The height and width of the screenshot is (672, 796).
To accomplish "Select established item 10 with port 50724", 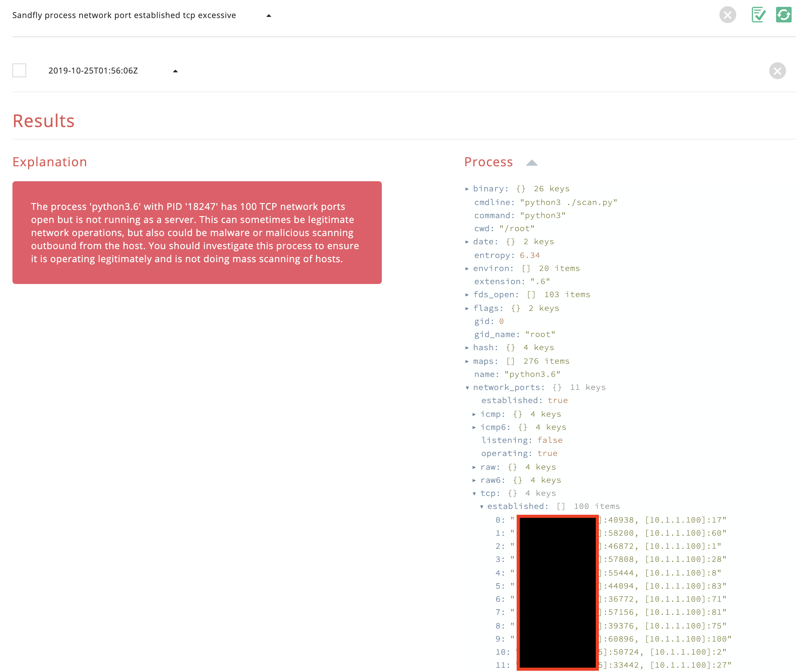I will [611, 652].
